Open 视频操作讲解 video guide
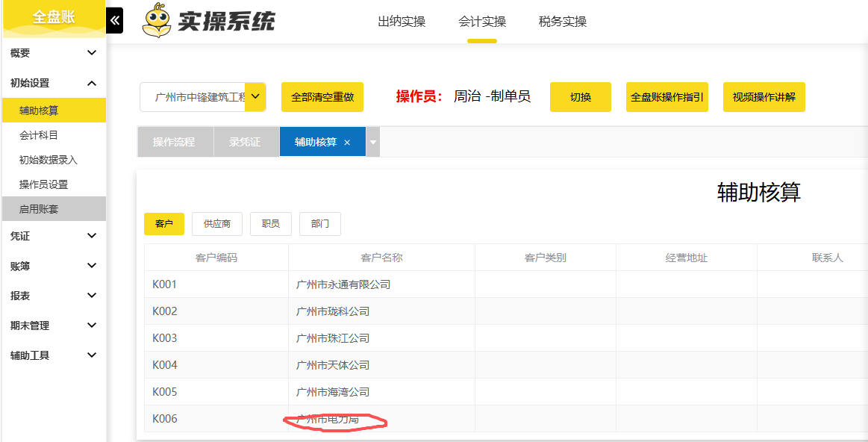This screenshot has width=868, height=442. pyautogui.click(x=764, y=97)
